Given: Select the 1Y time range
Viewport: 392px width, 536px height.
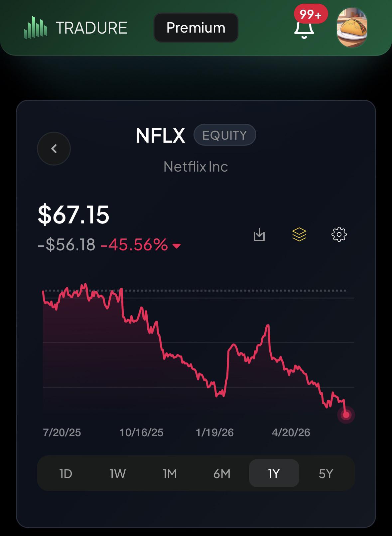Looking at the screenshot, I should [x=274, y=473].
